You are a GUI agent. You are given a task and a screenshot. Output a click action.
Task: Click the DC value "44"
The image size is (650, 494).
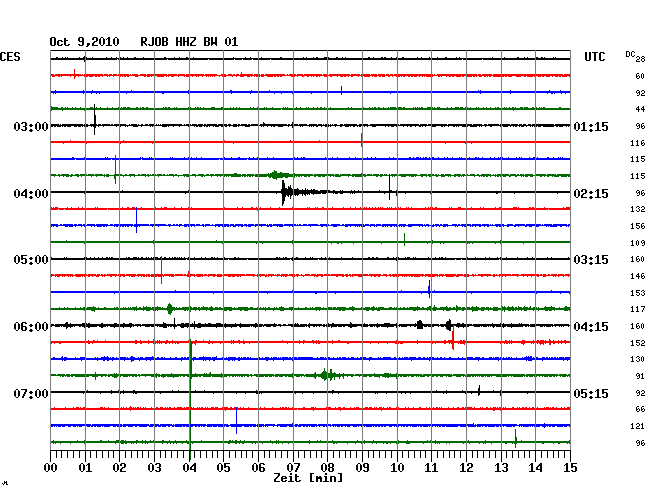tap(640, 109)
